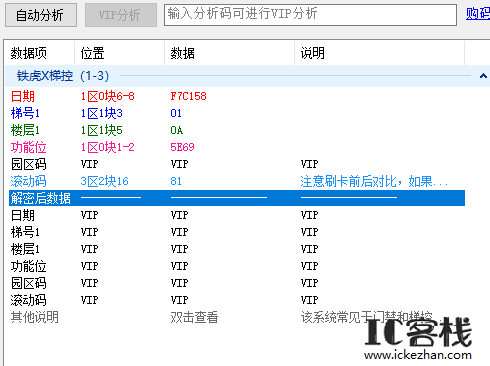Select the pink 功能位 row label
490x366 pixels.
click(29, 147)
